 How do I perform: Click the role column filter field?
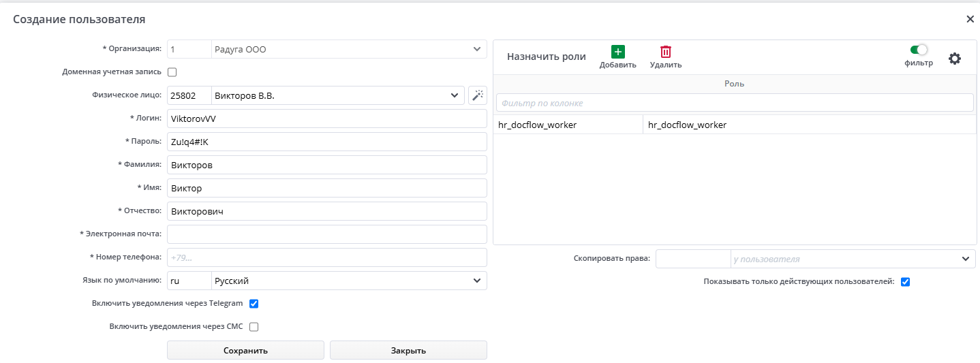tap(735, 103)
